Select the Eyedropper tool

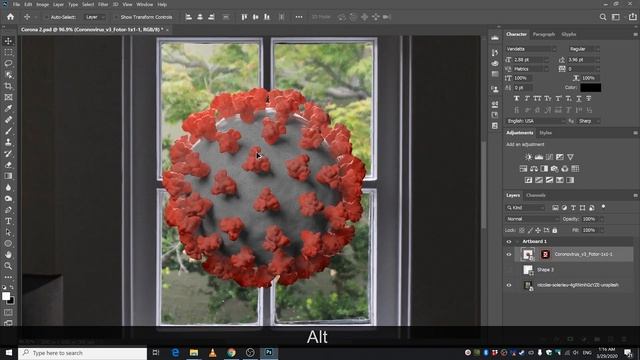(x=8, y=109)
